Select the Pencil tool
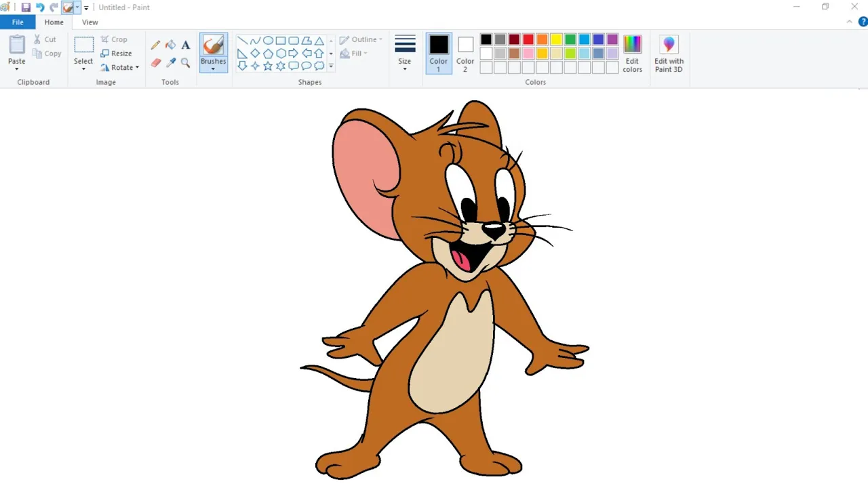 [x=156, y=45]
